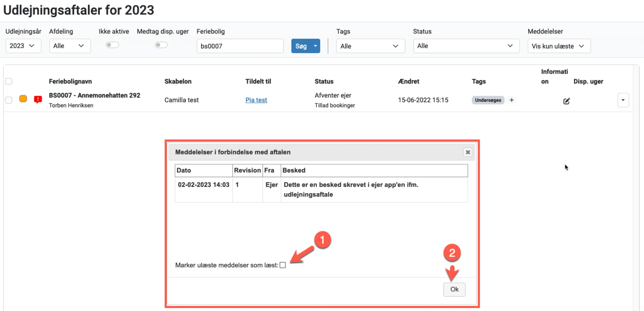Expand the BS0007 row action dropdown
Screen dimensions: 644x311
[623, 100]
